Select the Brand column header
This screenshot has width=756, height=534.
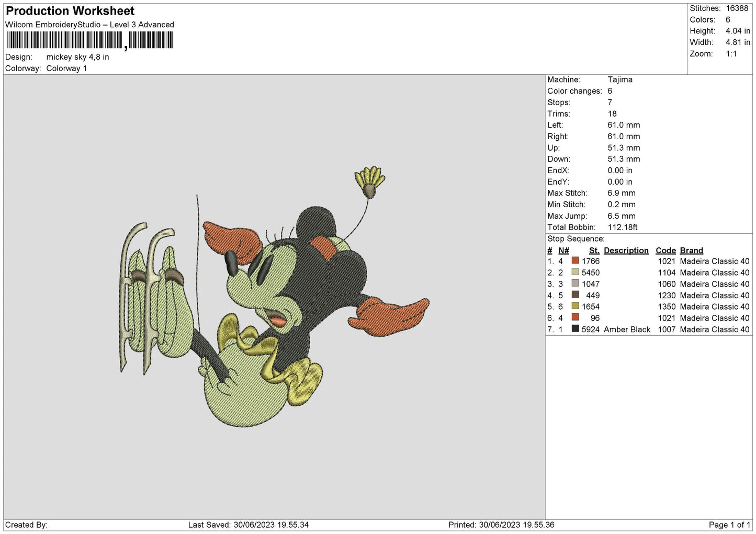pyautogui.click(x=691, y=251)
